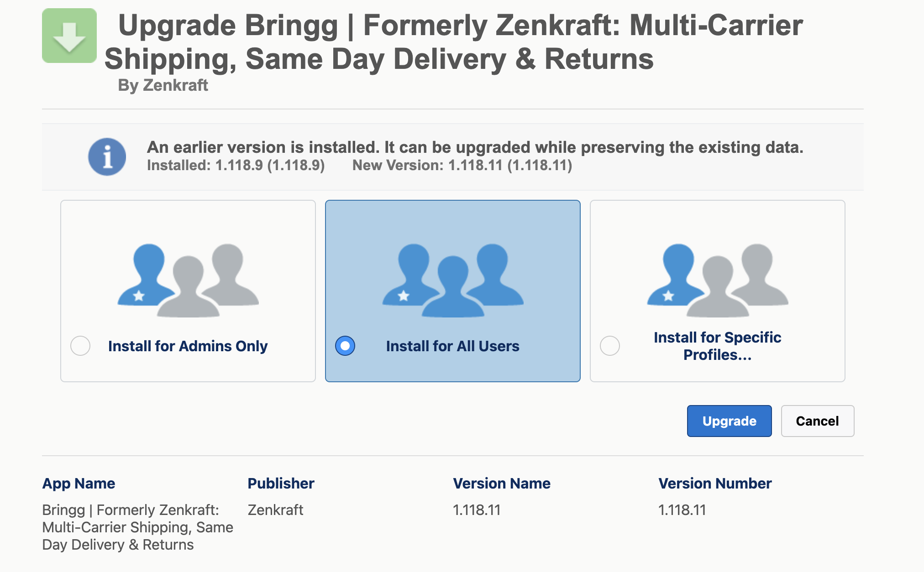Click the blue information circle icon
The height and width of the screenshot is (572, 924).
(x=107, y=157)
